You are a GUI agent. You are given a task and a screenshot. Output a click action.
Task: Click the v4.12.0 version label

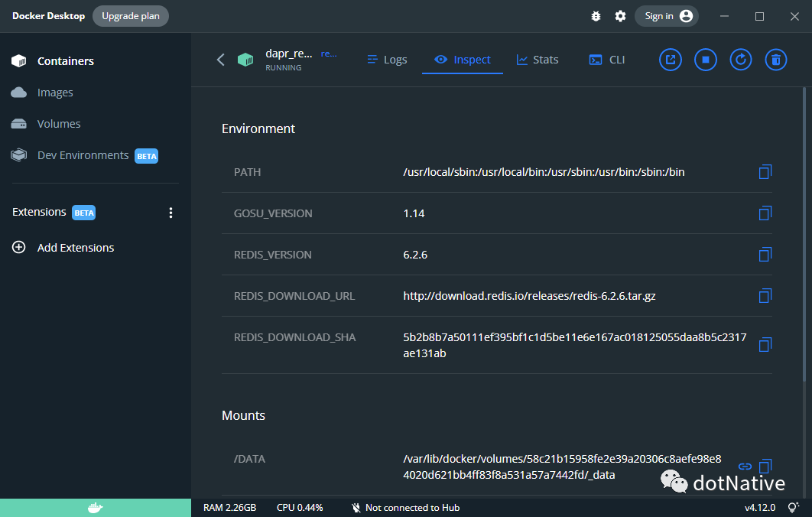coord(760,508)
